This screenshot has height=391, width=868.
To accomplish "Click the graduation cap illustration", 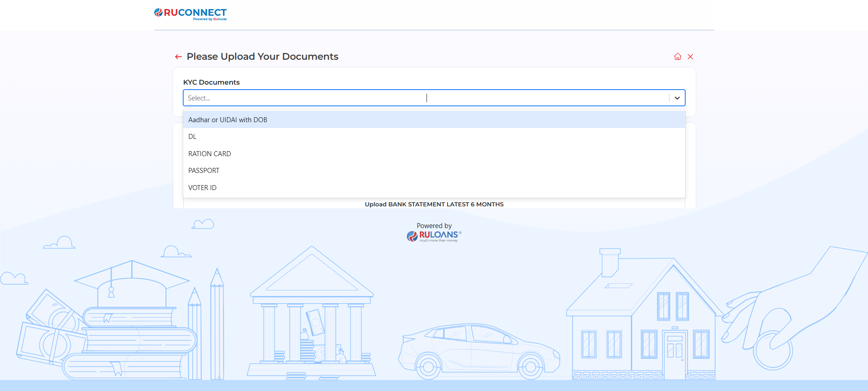I will [x=132, y=281].
